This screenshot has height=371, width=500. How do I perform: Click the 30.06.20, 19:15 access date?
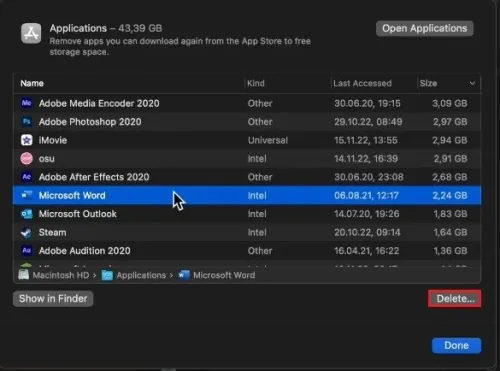[x=367, y=103]
